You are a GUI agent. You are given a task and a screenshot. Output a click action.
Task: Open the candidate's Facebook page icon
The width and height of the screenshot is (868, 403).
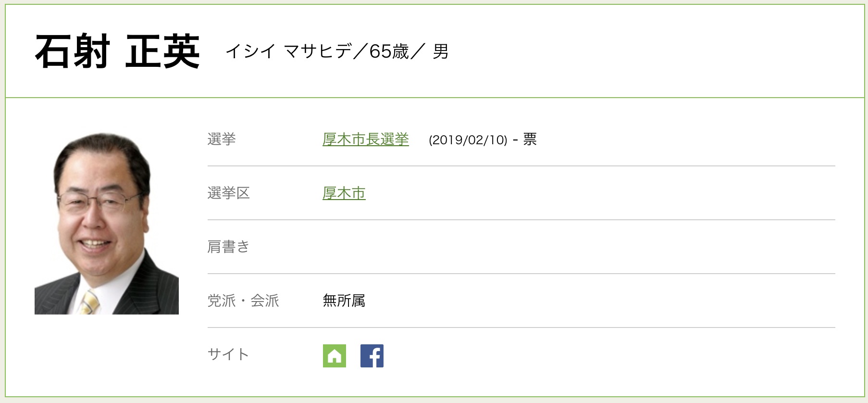click(x=372, y=356)
